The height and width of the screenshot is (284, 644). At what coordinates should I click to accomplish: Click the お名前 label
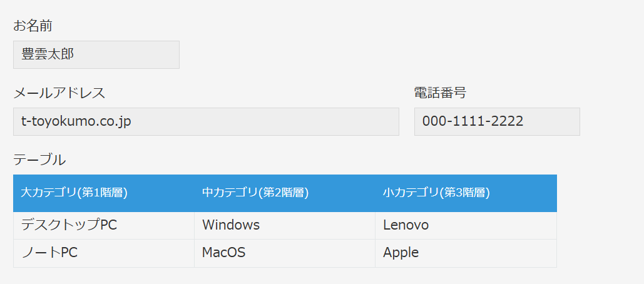tap(33, 26)
